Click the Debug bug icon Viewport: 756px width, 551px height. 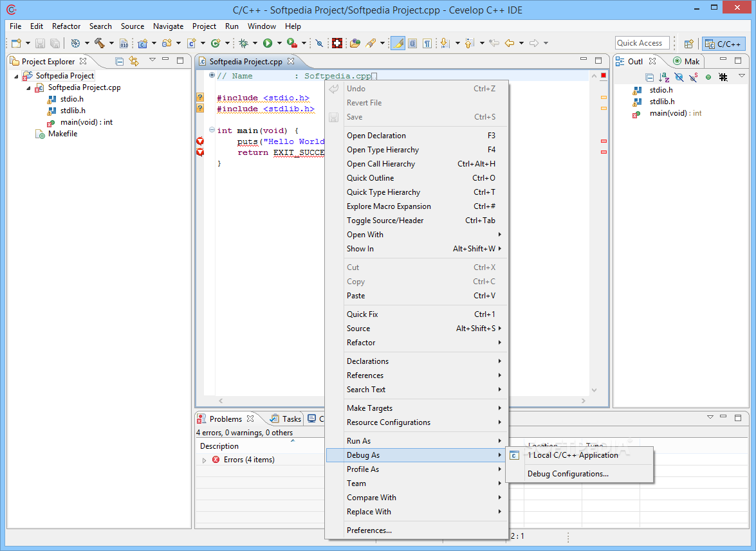(x=243, y=43)
